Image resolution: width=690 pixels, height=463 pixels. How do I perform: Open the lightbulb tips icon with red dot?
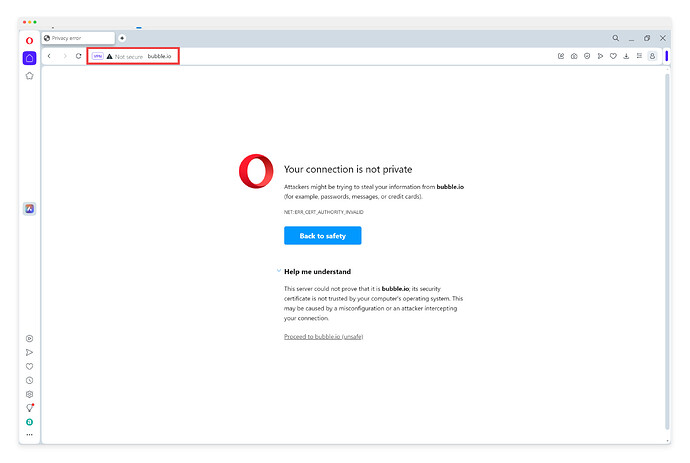29,408
